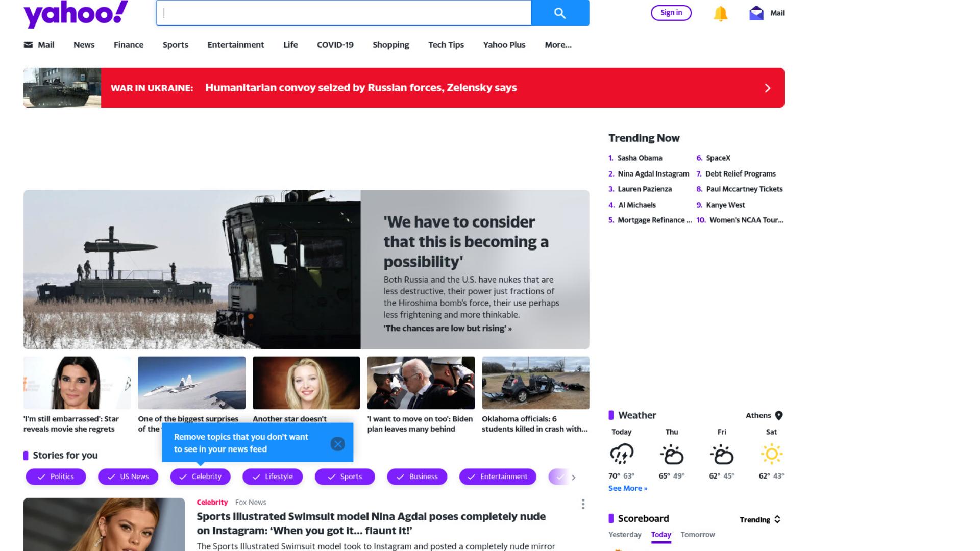Click Saturday's sunny weather icon
This screenshot has width=980, height=551.
point(772,454)
